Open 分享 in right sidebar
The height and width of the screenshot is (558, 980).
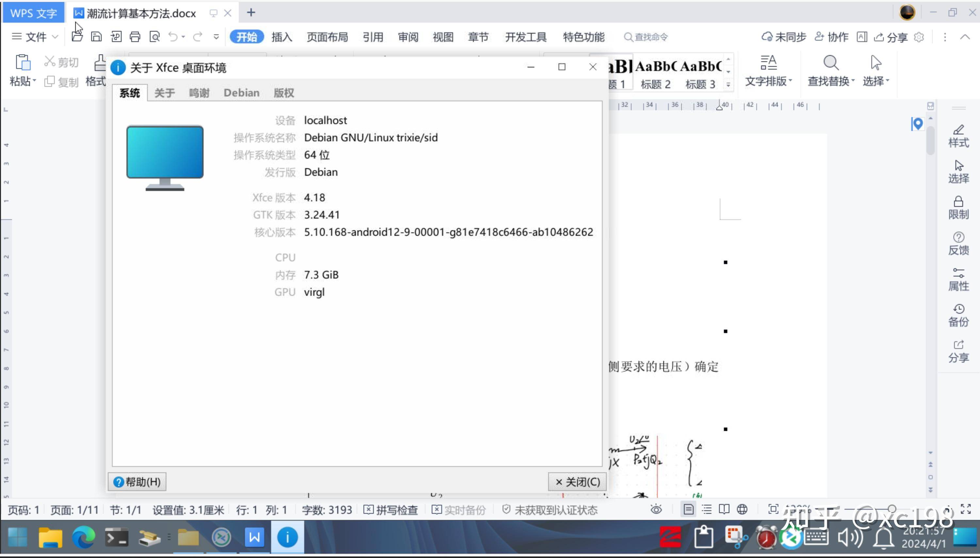958,351
